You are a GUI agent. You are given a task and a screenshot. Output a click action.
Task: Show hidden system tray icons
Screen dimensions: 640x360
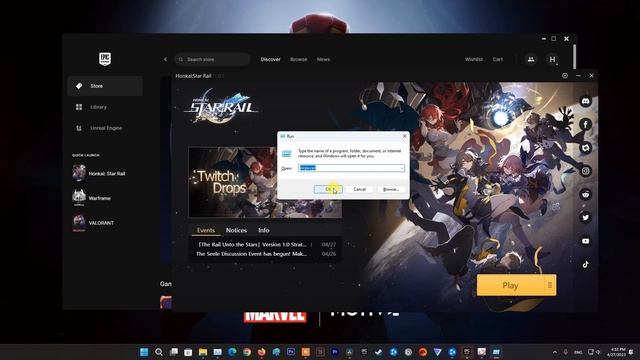pos(555,352)
